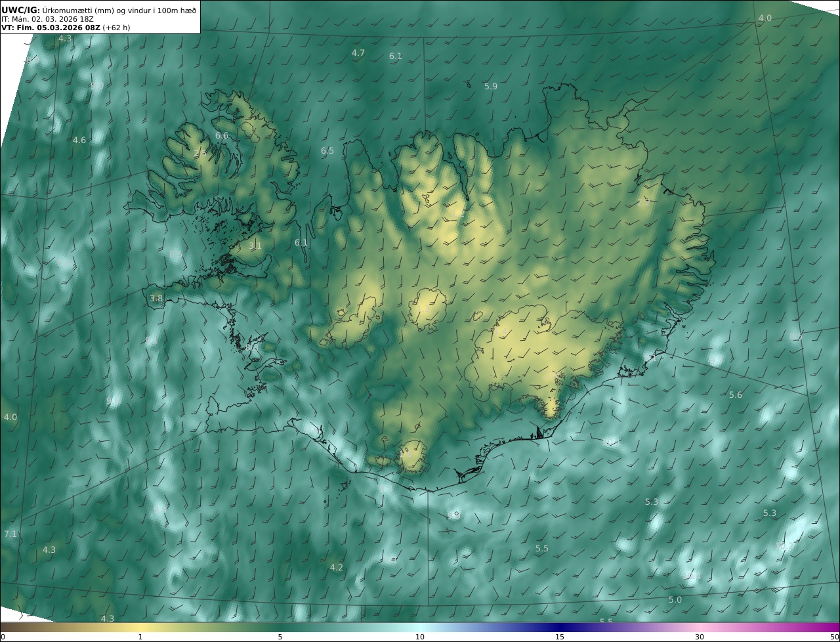
Task: Click the color bar label "5"
Action: 280,637
